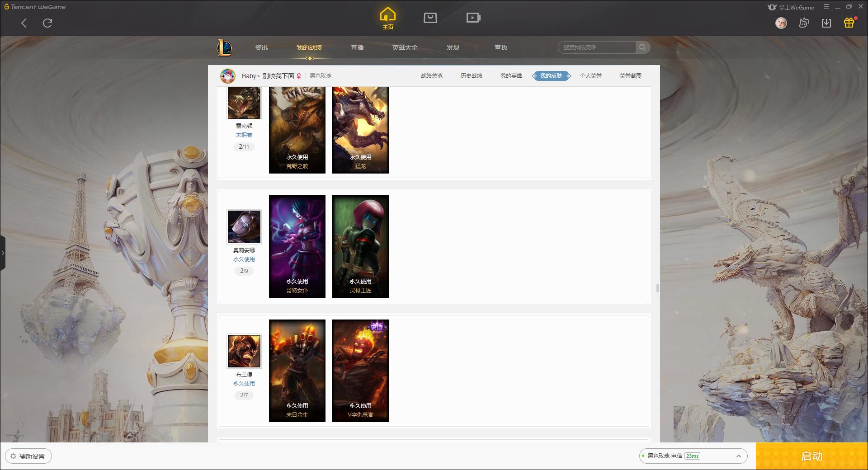Open 哥特女仆 skin card
This screenshot has width=868, height=470.
pos(297,246)
